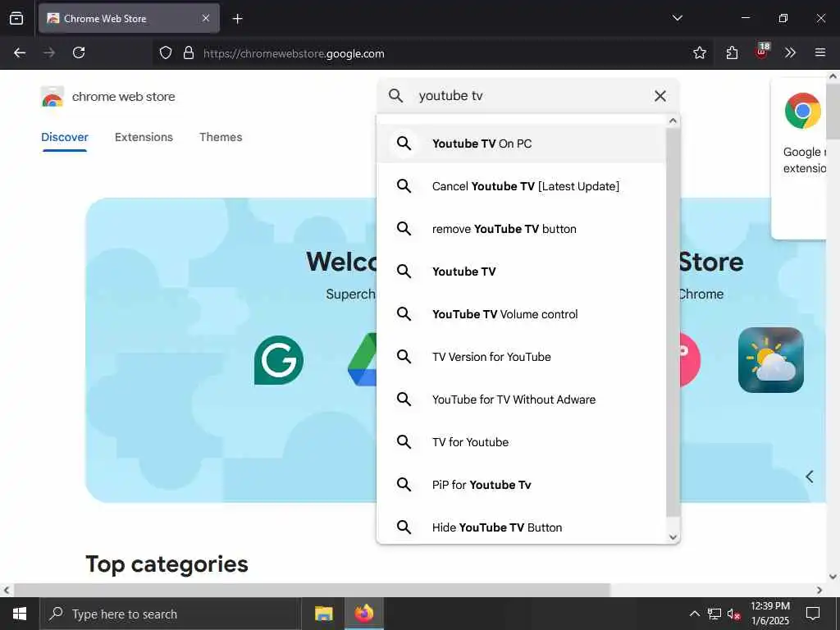Reload the page with the refresh icon
Viewport: 840px width, 630px height.
(x=79, y=52)
